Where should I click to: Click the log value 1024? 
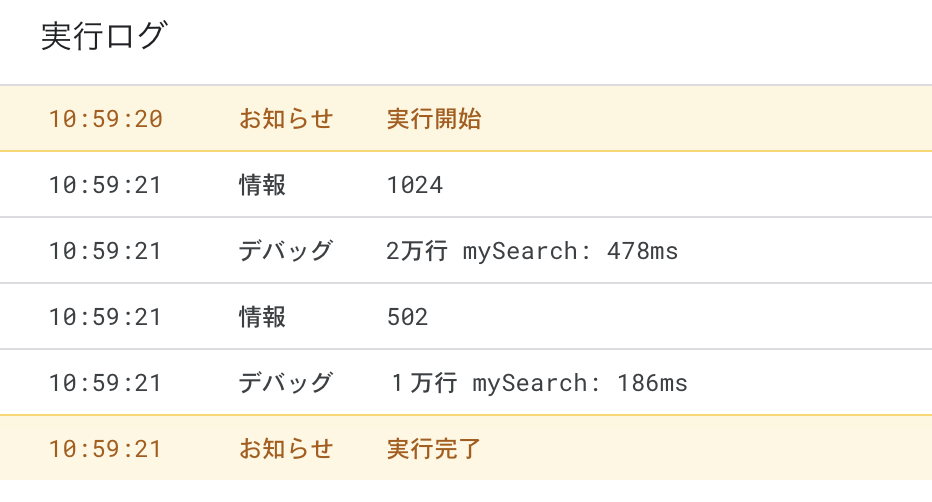tap(415, 185)
